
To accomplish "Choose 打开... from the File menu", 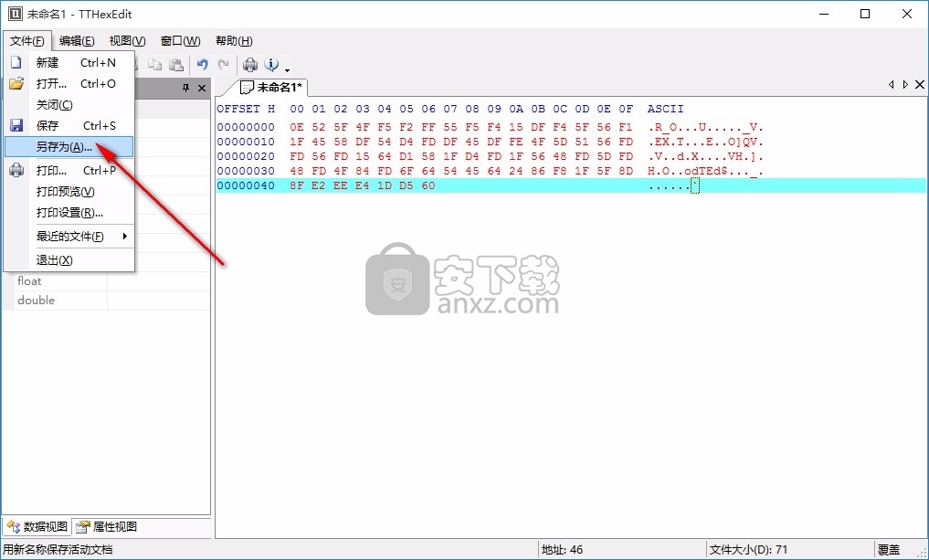I will click(69, 83).
